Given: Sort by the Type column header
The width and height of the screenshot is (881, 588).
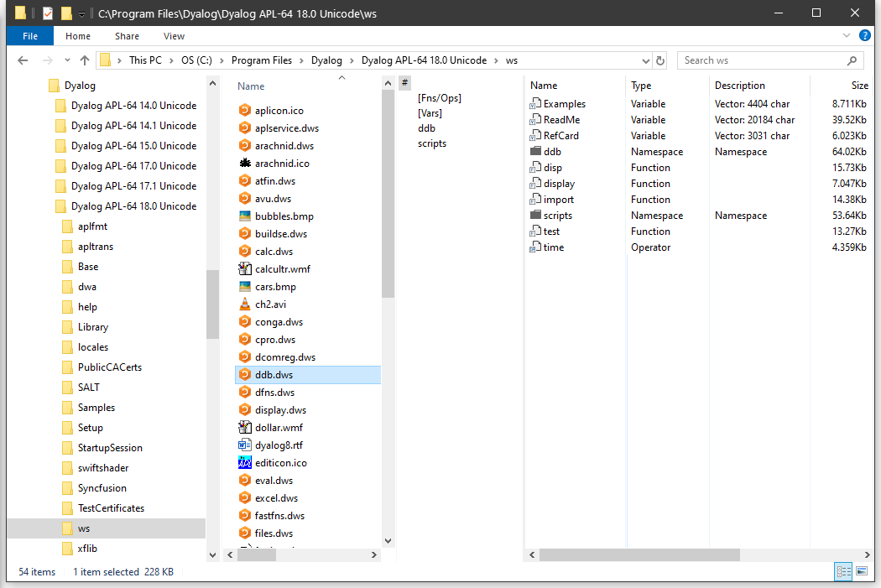Looking at the screenshot, I should (x=642, y=86).
